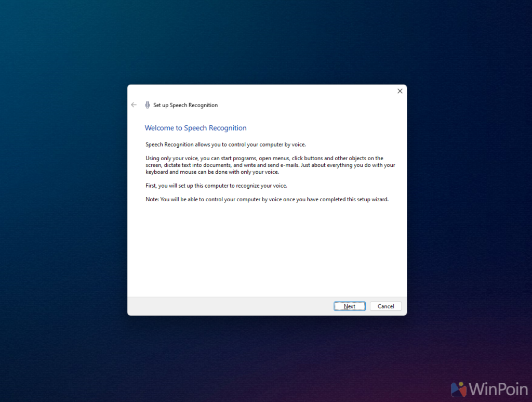Click the line beginning "Using only your voice"

pos(264,158)
